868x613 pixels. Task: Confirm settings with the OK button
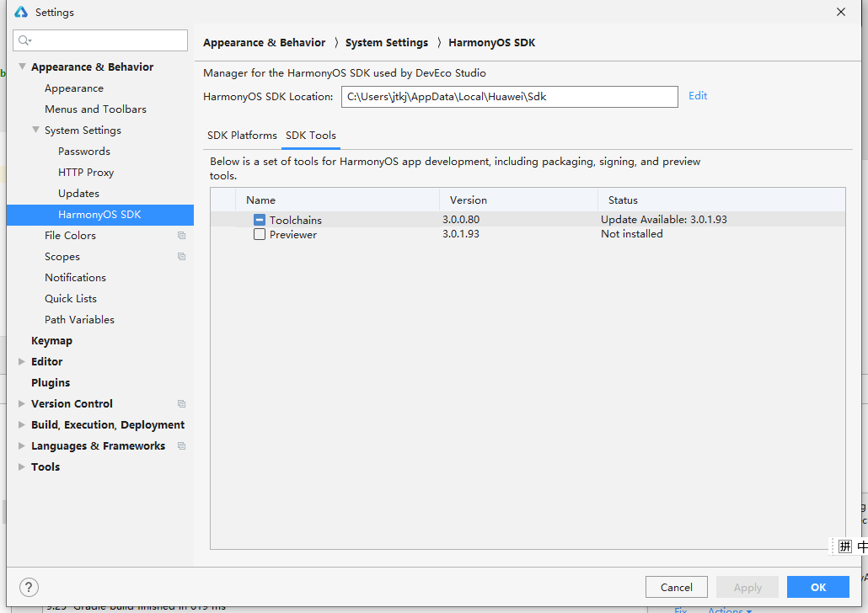(817, 587)
